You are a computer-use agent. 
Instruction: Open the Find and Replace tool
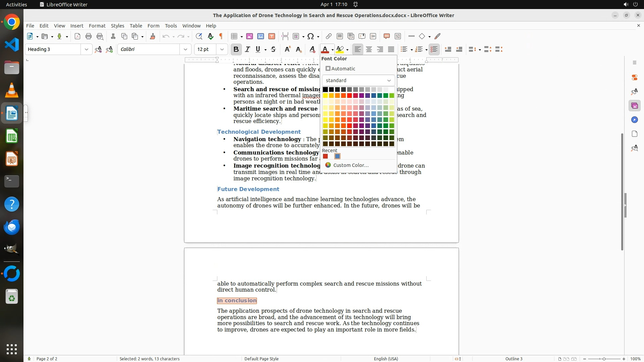click(199, 37)
